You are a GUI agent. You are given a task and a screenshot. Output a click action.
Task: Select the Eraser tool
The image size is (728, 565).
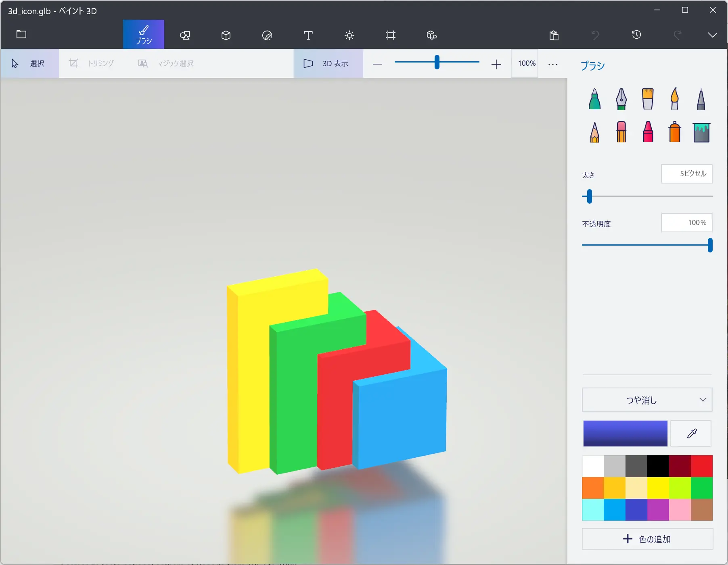point(621,132)
